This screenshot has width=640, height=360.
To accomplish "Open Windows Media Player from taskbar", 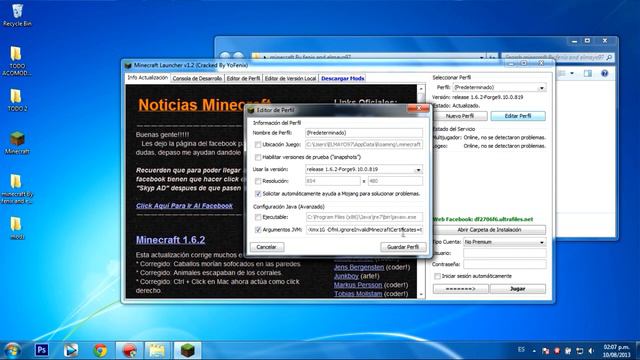I will (x=71, y=350).
